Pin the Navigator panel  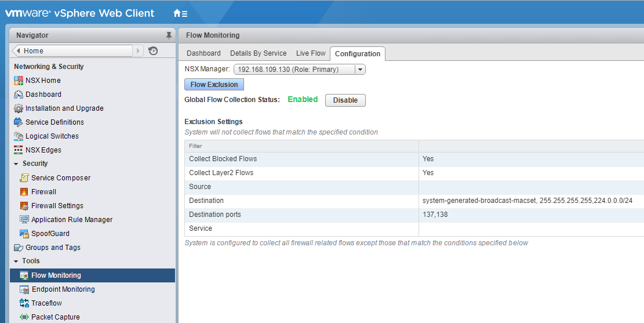pos(169,35)
